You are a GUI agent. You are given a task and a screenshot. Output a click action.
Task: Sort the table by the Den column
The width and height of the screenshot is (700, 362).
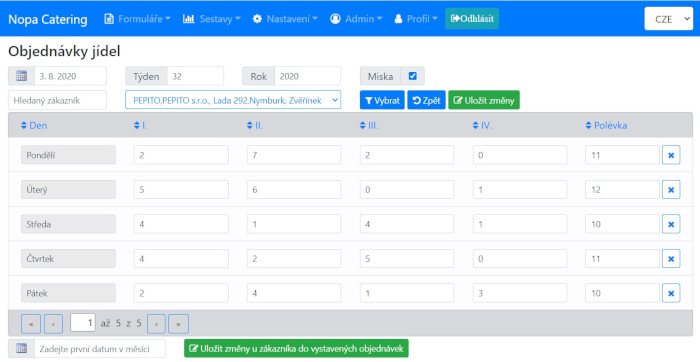click(33, 125)
